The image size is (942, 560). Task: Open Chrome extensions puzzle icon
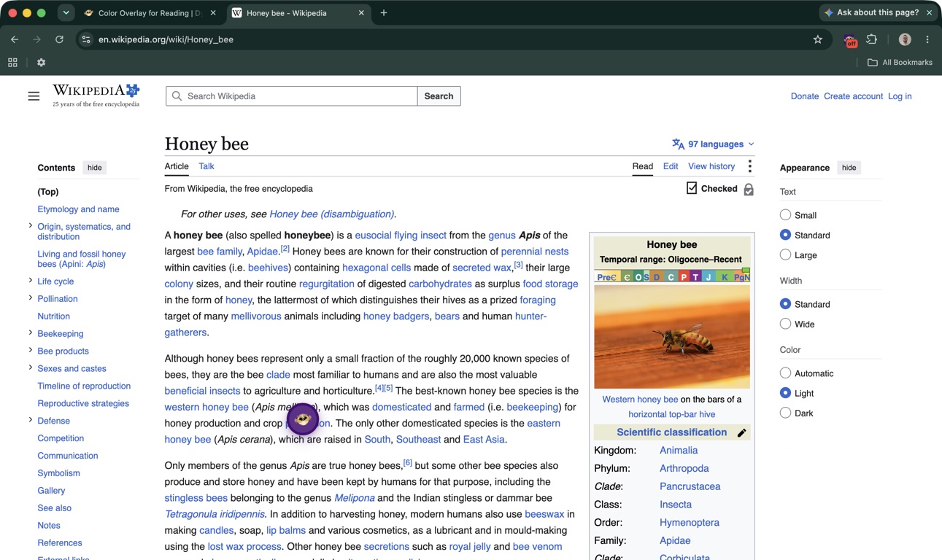coord(871,39)
